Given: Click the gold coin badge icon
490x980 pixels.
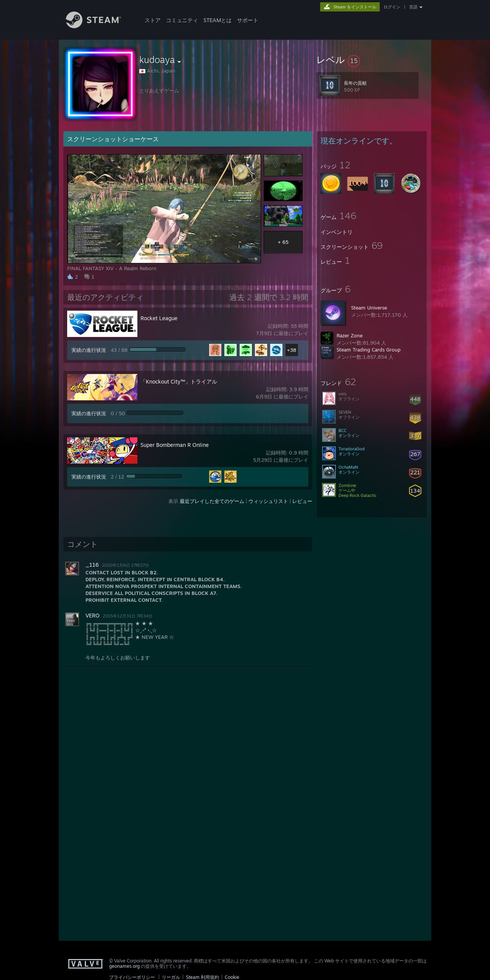Looking at the screenshot, I should pyautogui.click(x=330, y=184).
